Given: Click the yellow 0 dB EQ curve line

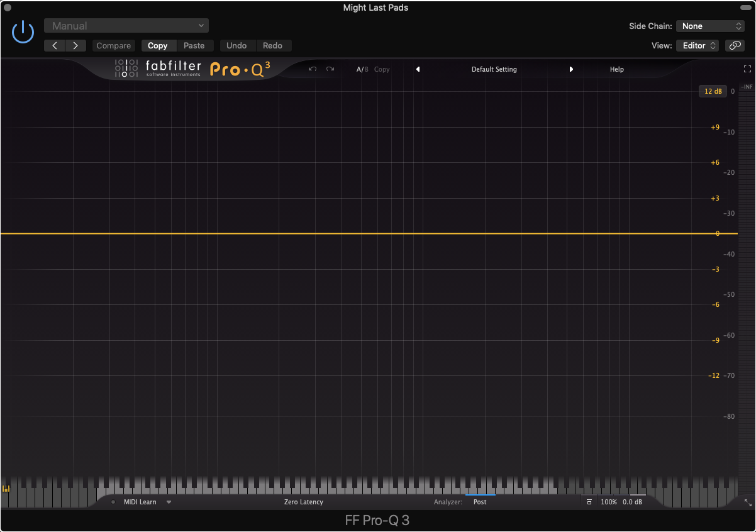Looking at the screenshot, I should [x=369, y=233].
